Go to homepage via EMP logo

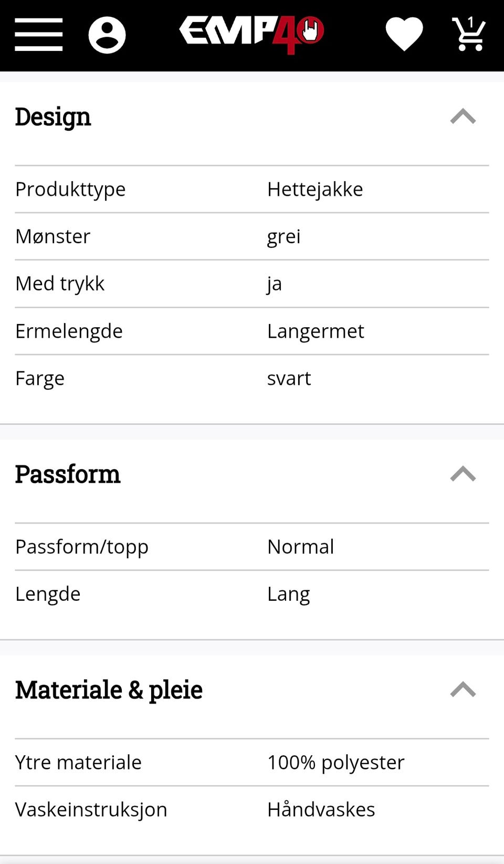[x=251, y=34]
